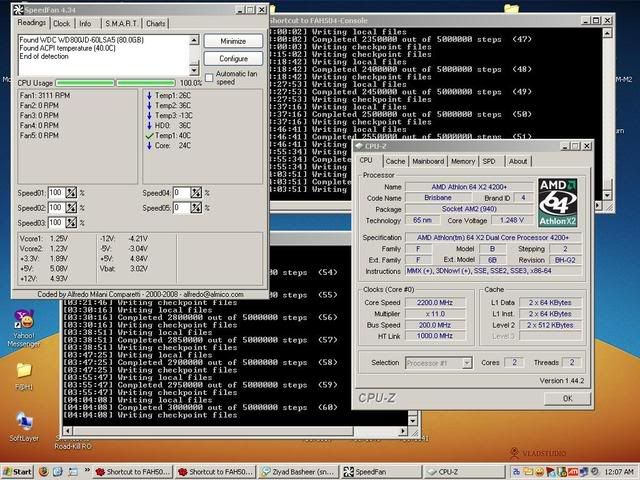Screen dimensions: 640x480
Task: Click the Speed04 spinner control
Action: pyautogui.click(x=196, y=193)
